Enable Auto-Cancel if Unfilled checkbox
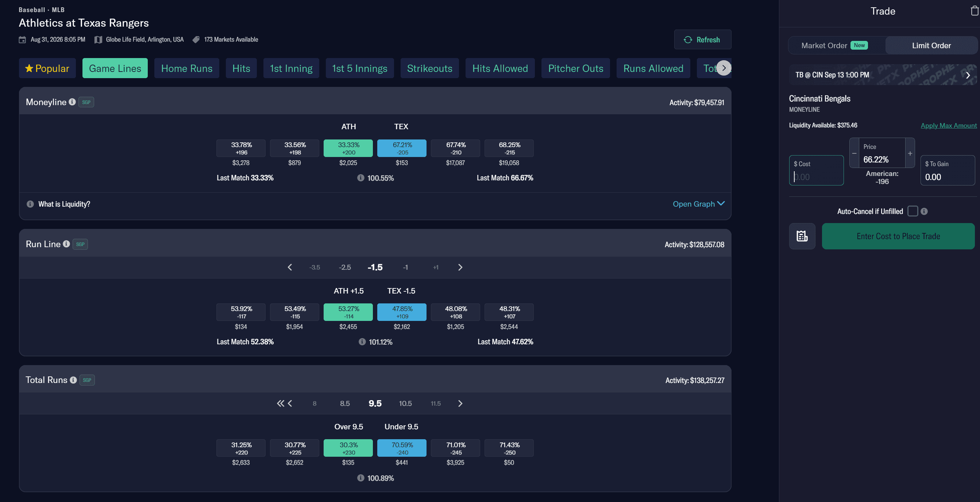Screen dimensions: 980x502 912,211
